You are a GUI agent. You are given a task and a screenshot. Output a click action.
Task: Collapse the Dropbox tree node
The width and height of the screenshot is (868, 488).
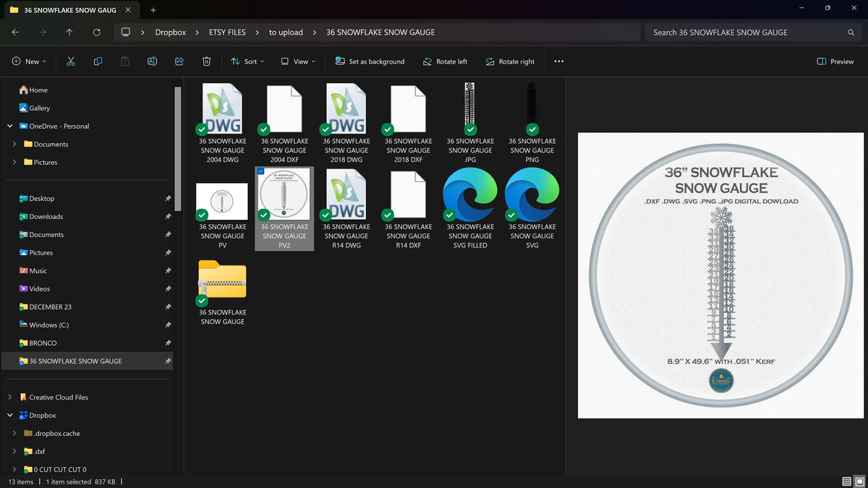(x=9, y=415)
